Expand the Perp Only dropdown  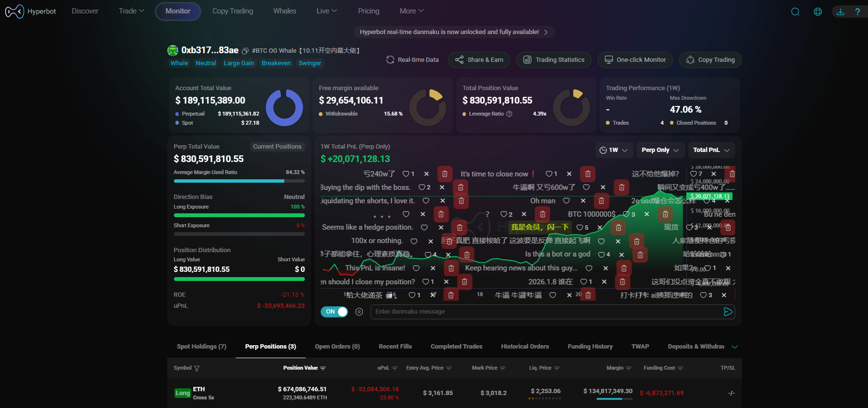[660, 150]
